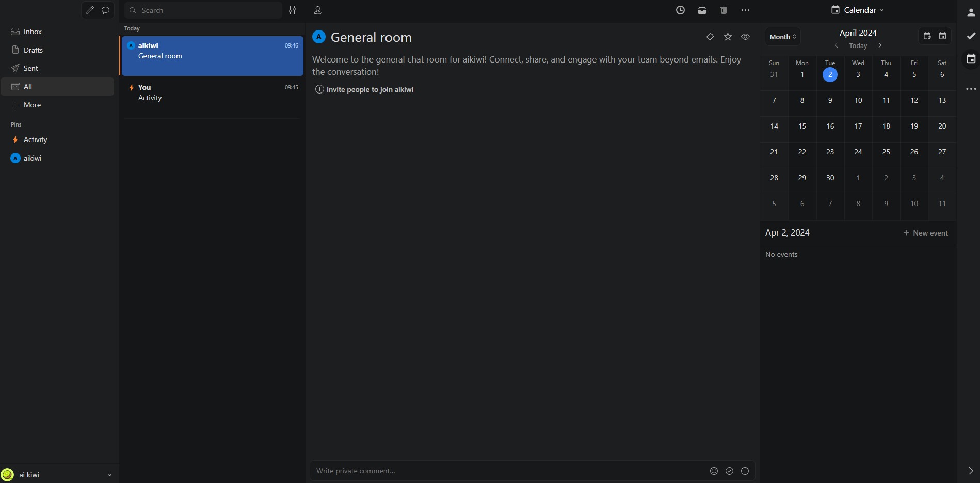Open emoji picker in comment box
The image size is (980, 483).
click(714, 471)
